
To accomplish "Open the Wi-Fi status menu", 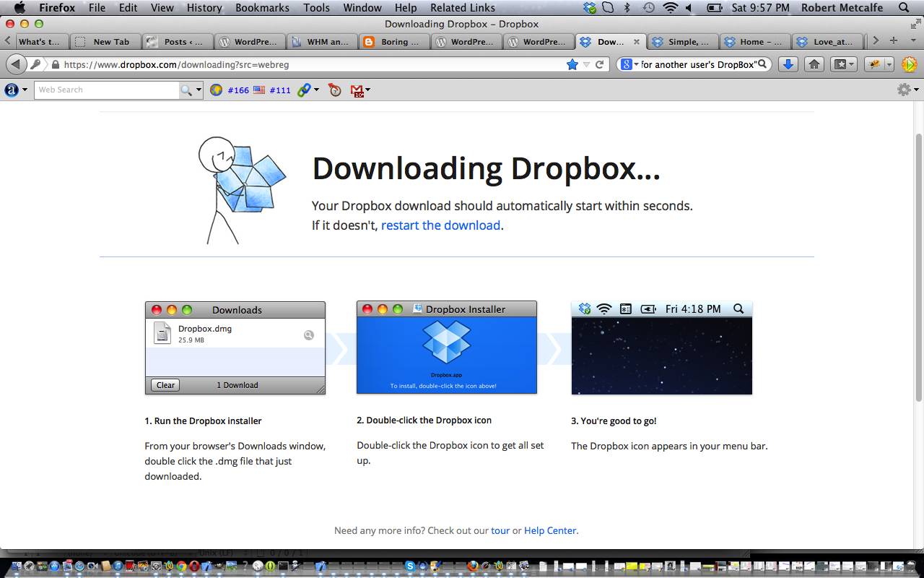I will point(671,8).
